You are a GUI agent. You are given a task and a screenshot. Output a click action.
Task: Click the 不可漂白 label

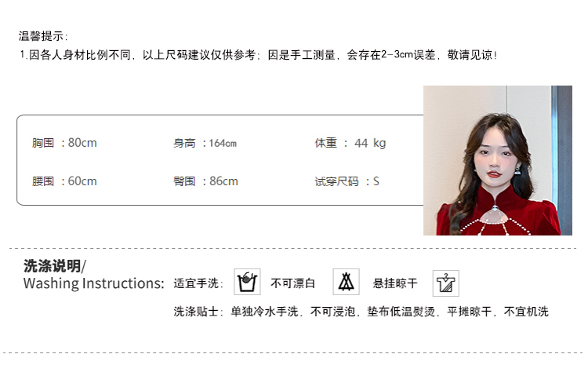[x=293, y=283]
